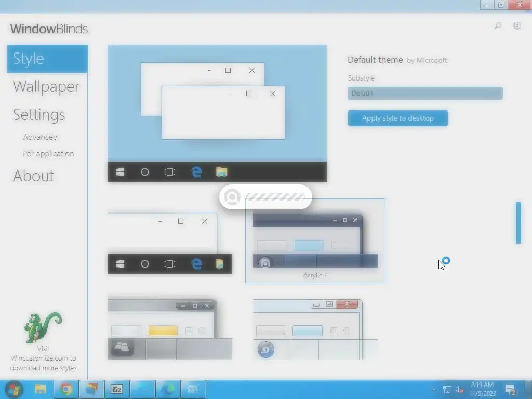
Task: Show hidden tray icons arrow
Action: pos(434,389)
